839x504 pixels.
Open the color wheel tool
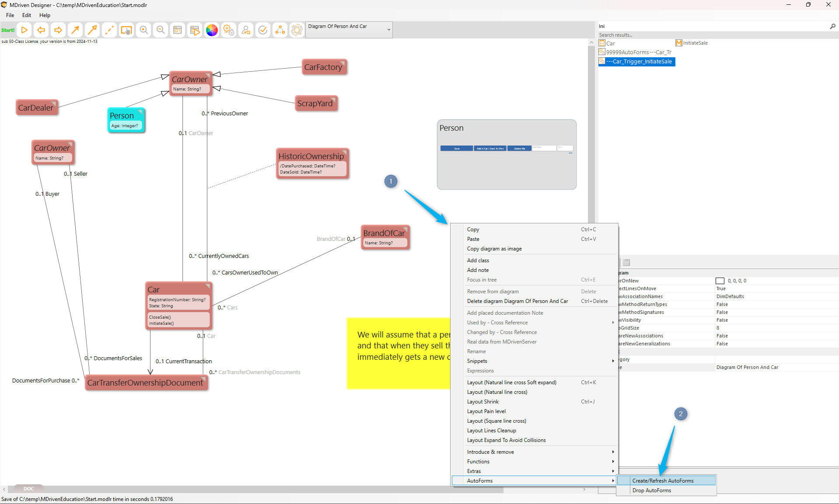[x=212, y=30]
